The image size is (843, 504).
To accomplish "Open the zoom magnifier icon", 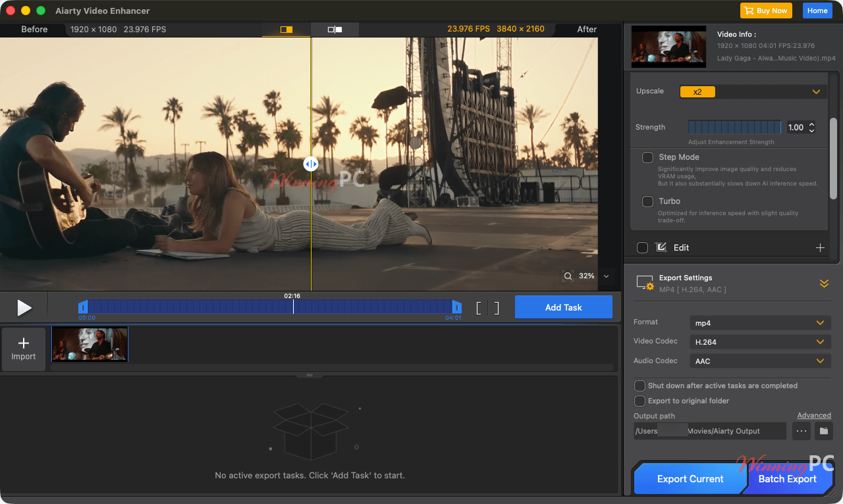I will (568, 276).
